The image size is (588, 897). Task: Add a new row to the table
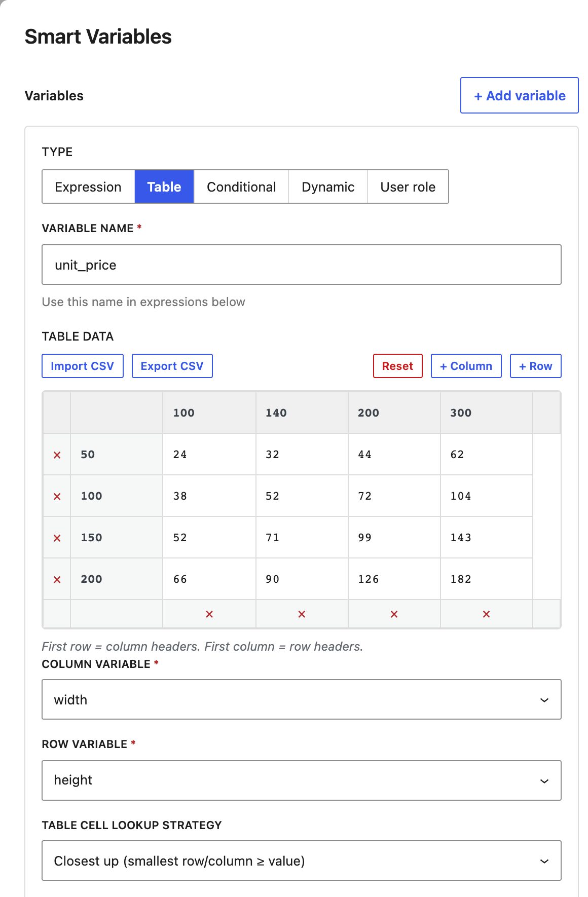[x=536, y=366]
